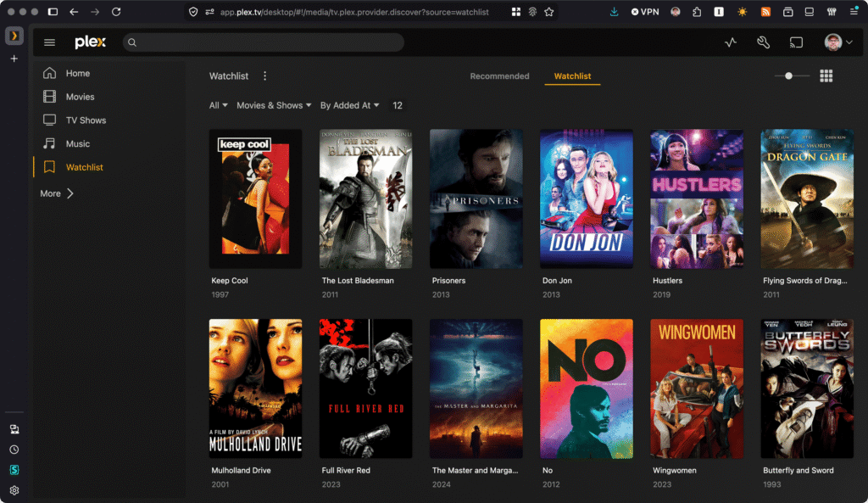Select Movies text in sidebar

click(80, 97)
